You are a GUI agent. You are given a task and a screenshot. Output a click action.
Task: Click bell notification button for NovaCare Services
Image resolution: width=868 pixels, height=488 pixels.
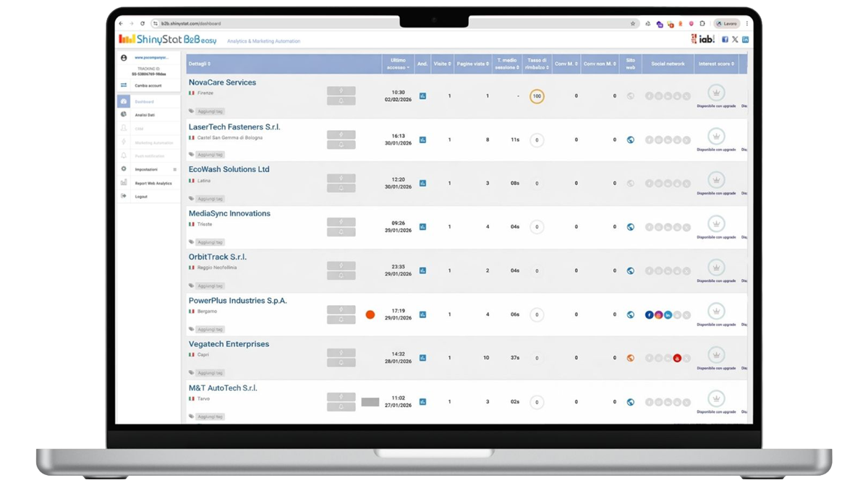(x=341, y=100)
